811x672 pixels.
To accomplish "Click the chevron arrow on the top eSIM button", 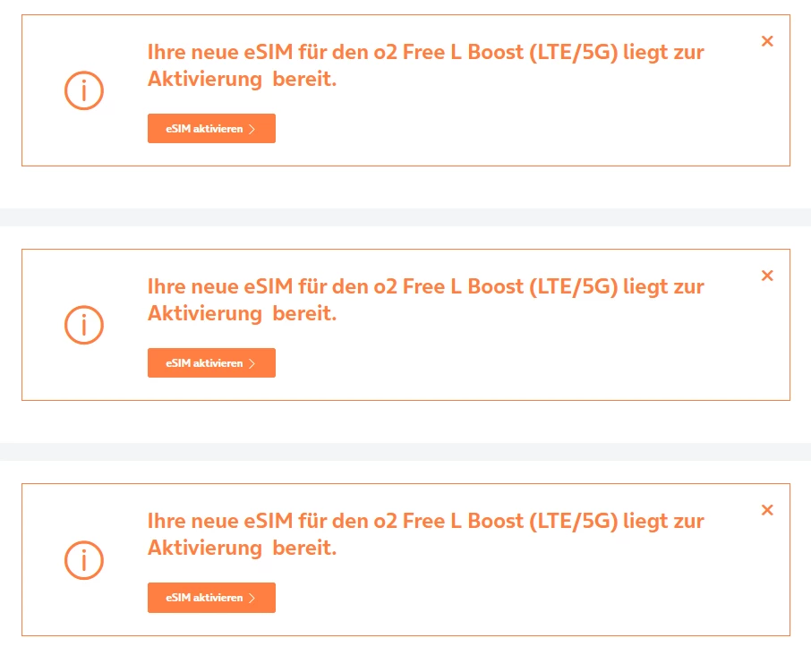I will point(252,129).
